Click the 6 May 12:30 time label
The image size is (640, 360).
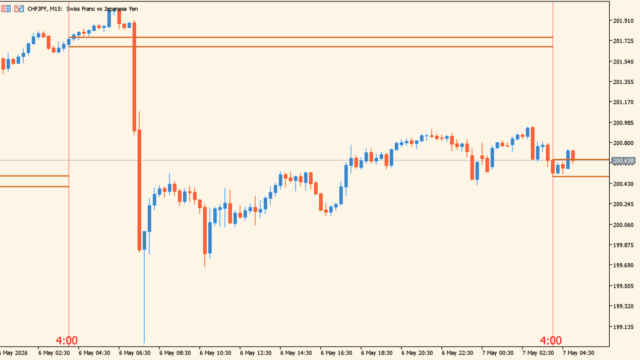pos(256,353)
